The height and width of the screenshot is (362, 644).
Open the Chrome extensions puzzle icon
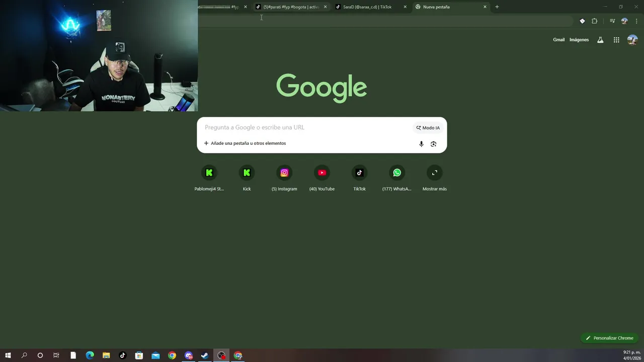click(595, 21)
